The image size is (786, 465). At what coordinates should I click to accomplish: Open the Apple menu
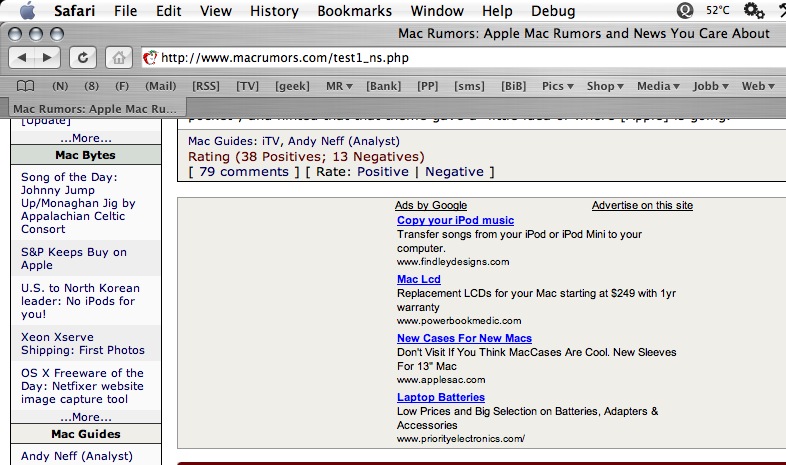click(x=27, y=11)
